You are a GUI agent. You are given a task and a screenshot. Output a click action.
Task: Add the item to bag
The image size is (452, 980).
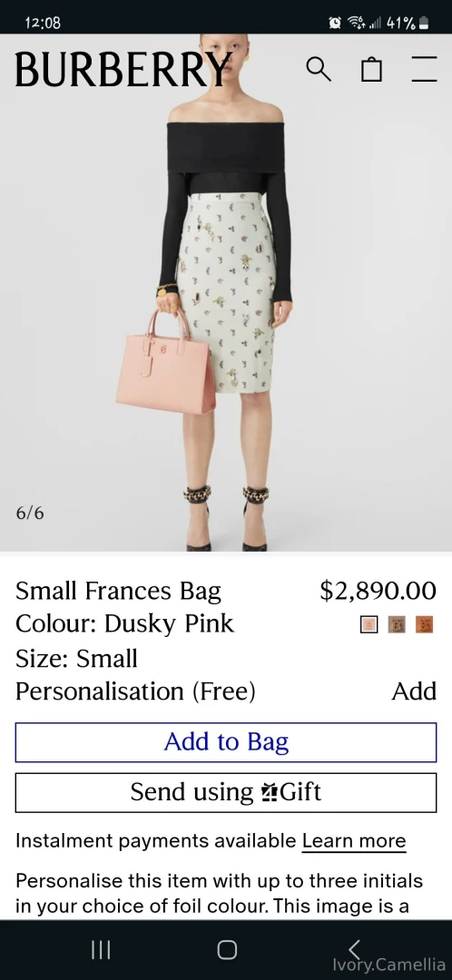226,742
